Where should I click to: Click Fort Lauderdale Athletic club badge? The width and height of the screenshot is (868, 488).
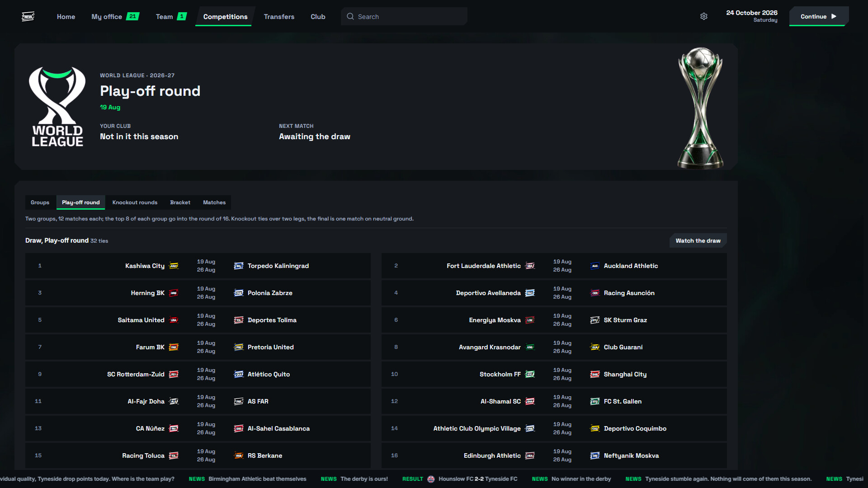tap(530, 266)
